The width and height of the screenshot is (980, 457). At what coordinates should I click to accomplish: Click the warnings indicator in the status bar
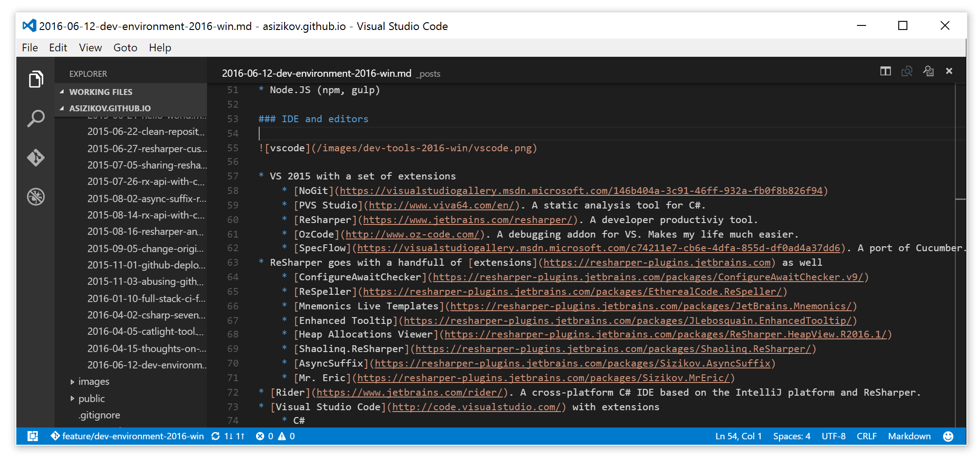click(286, 436)
